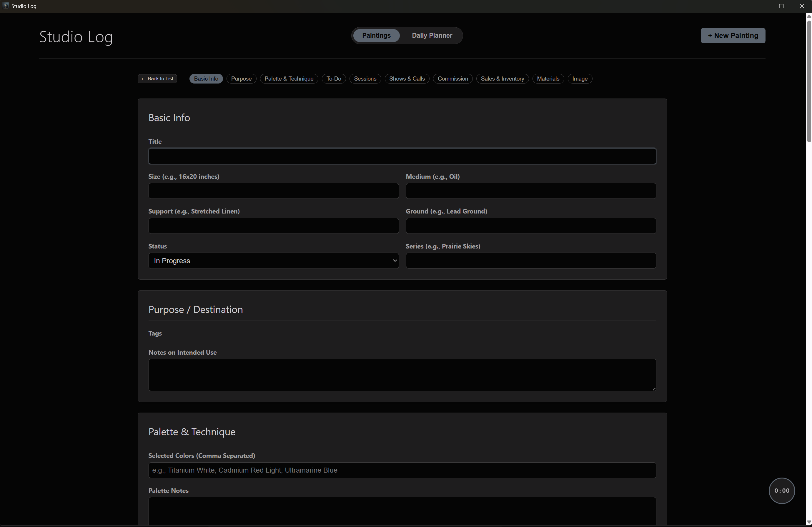Click the Palette Notes textarea
Screen dimensions: 812x527
402,511
